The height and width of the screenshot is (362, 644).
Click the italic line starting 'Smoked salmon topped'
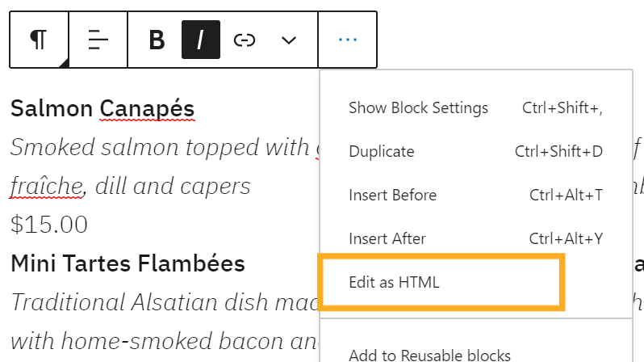point(160,147)
